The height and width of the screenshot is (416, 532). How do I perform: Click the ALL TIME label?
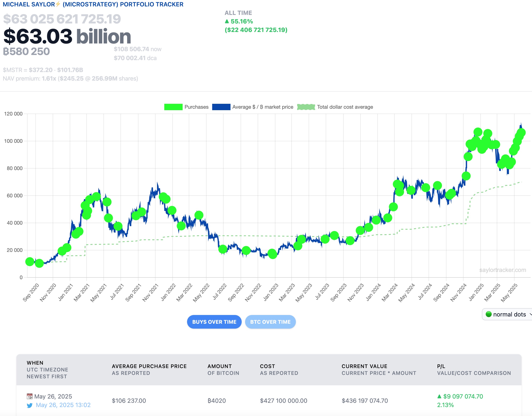238,13
